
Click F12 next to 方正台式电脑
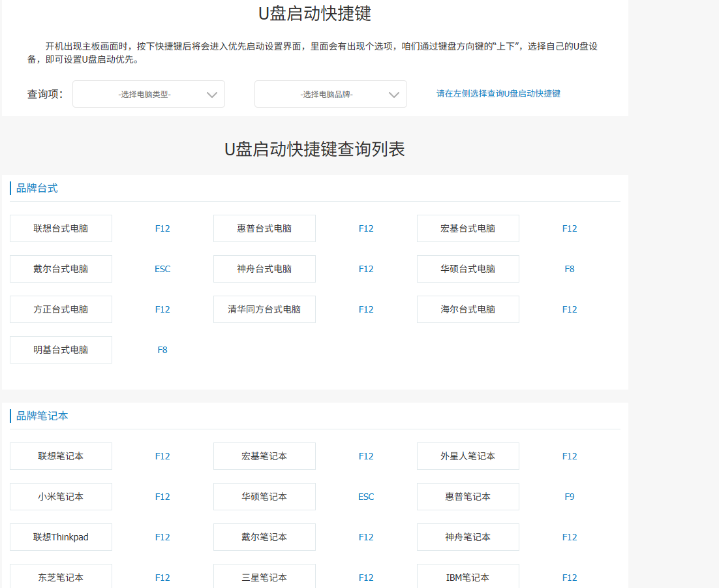click(x=162, y=309)
